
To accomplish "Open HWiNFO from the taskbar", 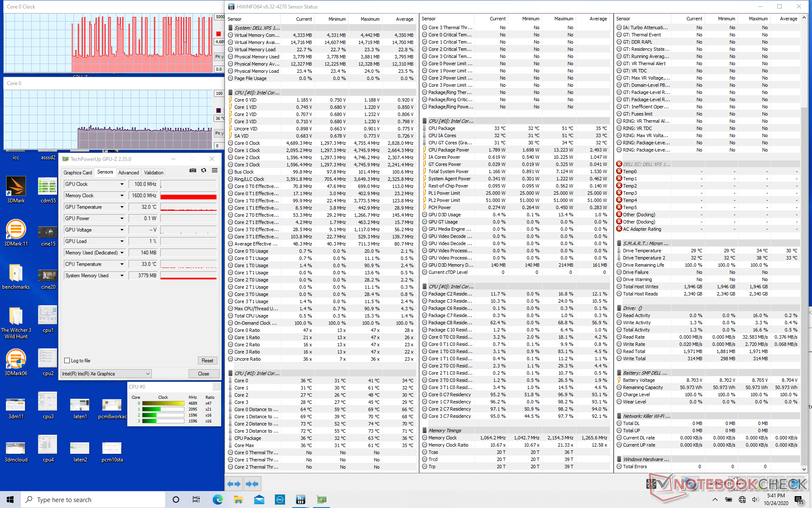I will pos(301,500).
